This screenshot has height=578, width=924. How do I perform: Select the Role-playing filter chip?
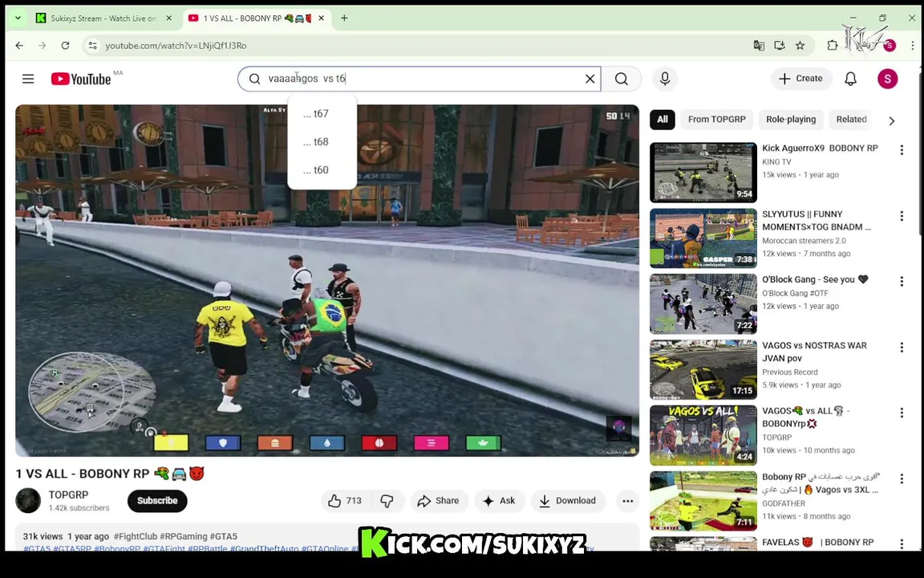pos(791,119)
